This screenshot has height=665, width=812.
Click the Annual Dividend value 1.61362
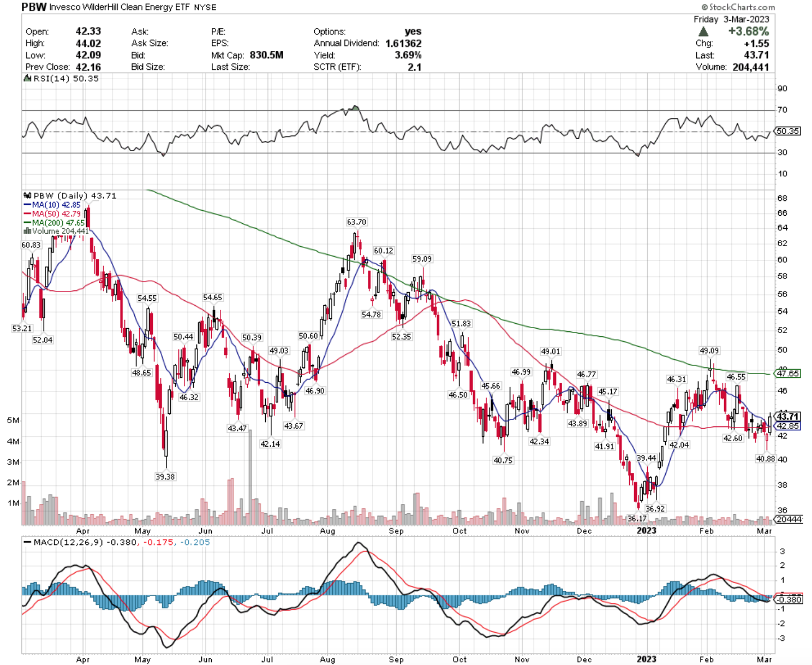click(x=403, y=43)
